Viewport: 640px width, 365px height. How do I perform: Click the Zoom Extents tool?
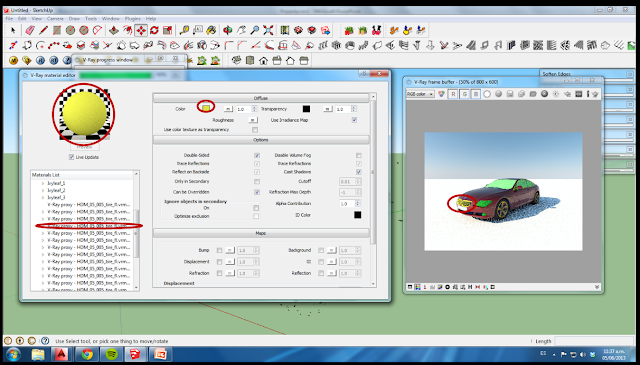268,30
